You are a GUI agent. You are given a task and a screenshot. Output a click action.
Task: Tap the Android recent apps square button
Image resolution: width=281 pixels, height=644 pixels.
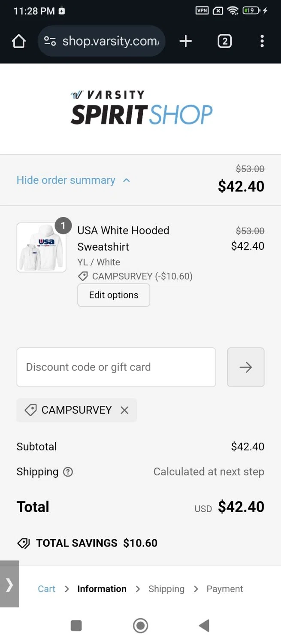pyautogui.click(x=76, y=626)
